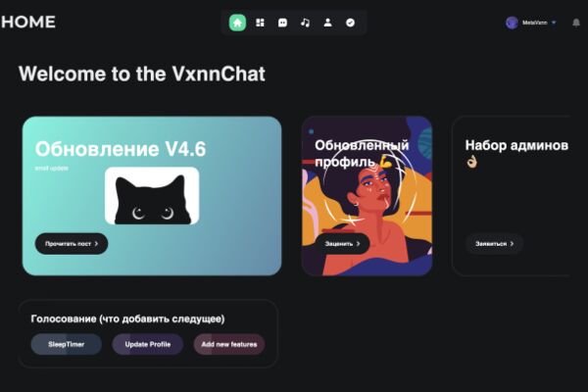Viewport: 588px width, 392px height.
Task: Click the black cat image thumbnail
Action: tap(152, 196)
